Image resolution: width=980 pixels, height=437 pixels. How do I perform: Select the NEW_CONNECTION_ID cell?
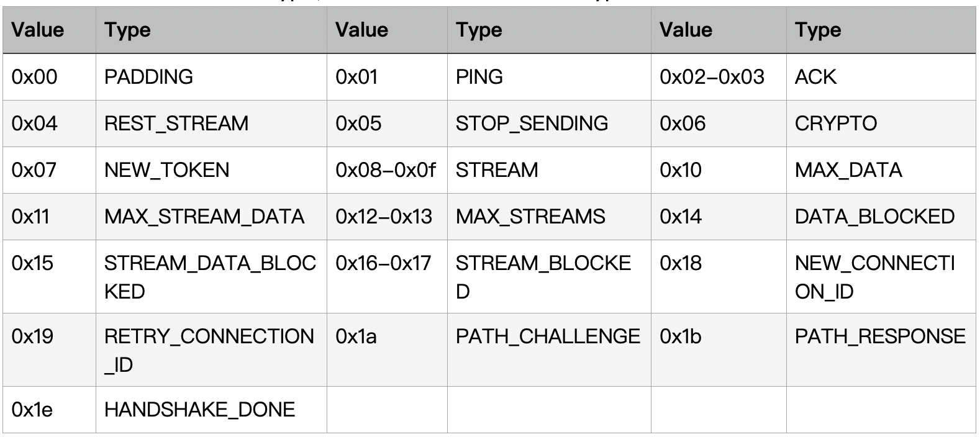881,277
